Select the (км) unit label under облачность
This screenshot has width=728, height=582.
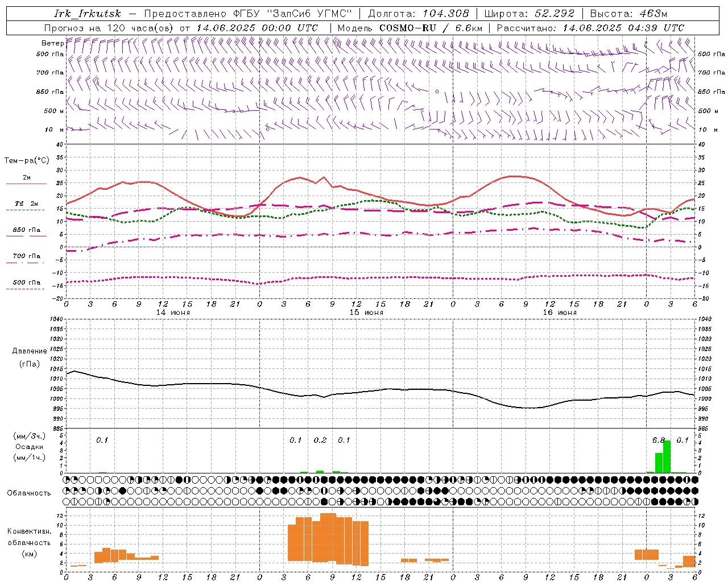29,554
